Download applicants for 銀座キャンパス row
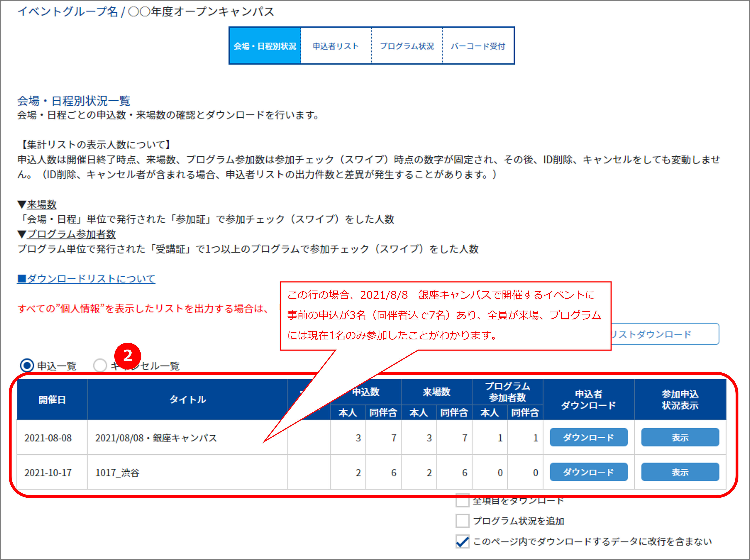750x560 pixels. pos(589,437)
